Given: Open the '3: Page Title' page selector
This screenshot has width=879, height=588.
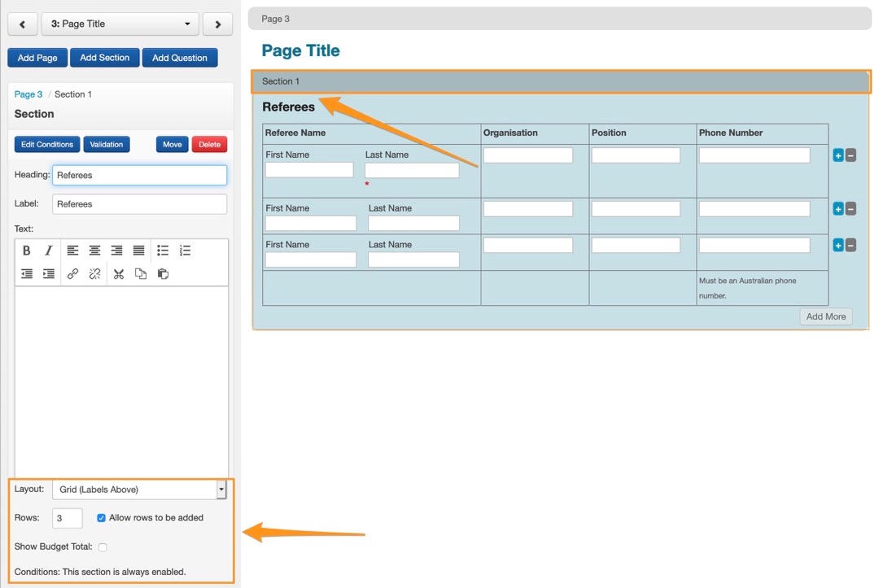Looking at the screenshot, I should pyautogui.click(x=120, y=24).
